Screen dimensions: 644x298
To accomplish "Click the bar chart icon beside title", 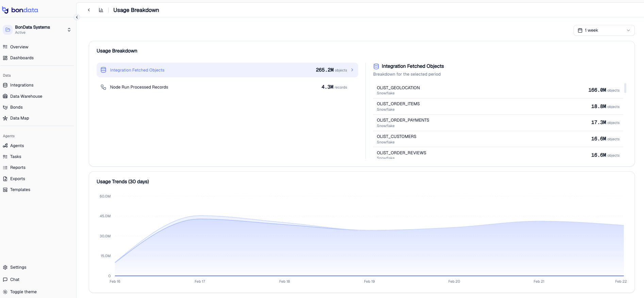I will (101, 10).
